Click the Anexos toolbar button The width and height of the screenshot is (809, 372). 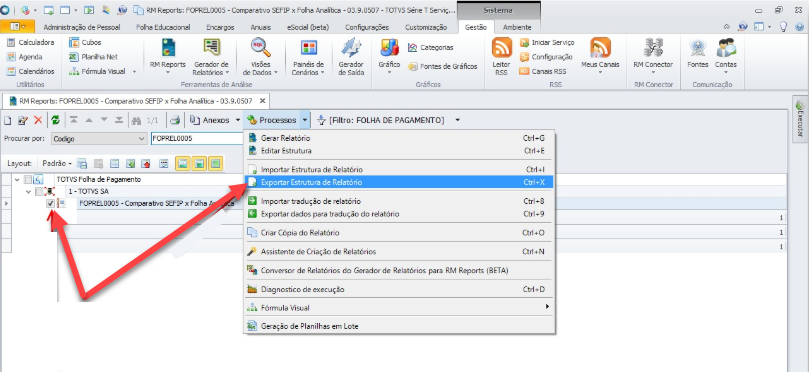(x=209, y=120)
